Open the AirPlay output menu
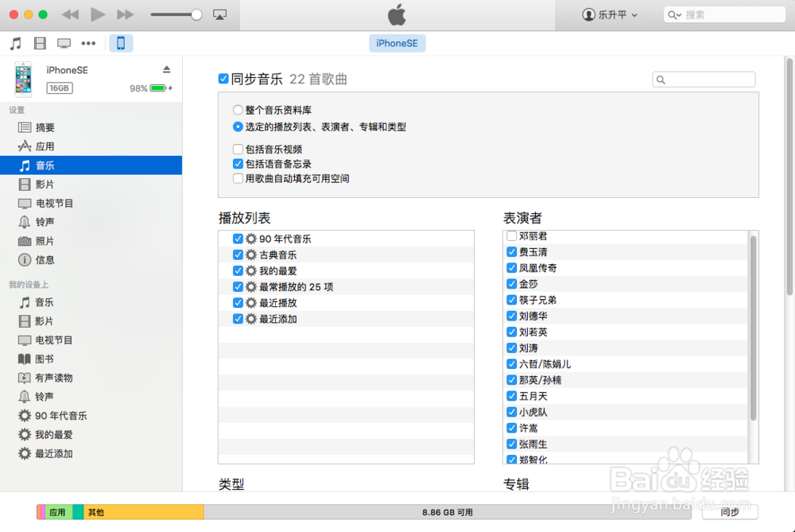Image resolution: width=795 pixels, height=532 pixels. pyautogui.click(x=219, y=14)
